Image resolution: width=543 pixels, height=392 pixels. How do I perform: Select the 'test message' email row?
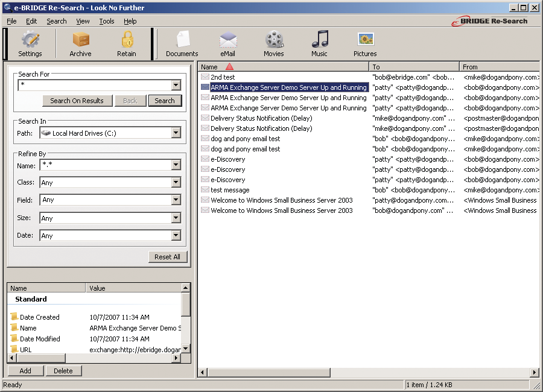pos(229,190)
